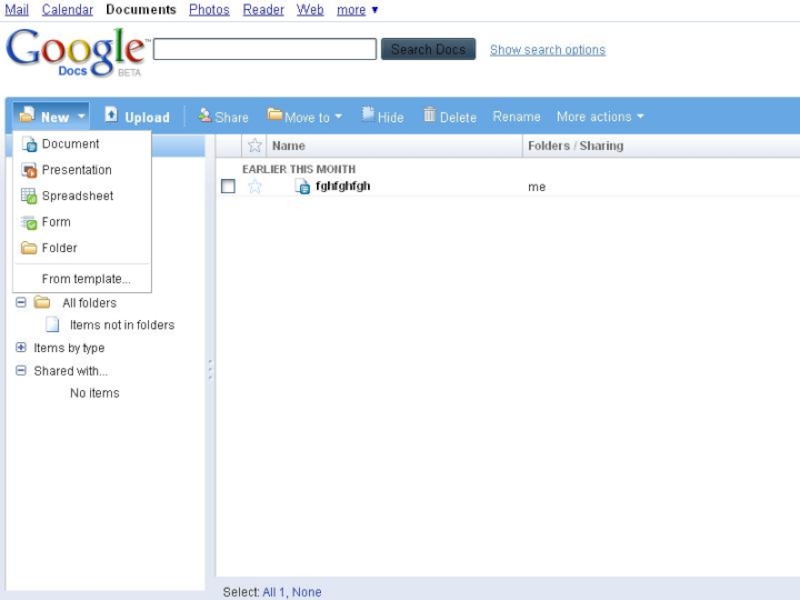The image size is (800, 600).
Task: Click the All folders folder icon
Action: 42,303
